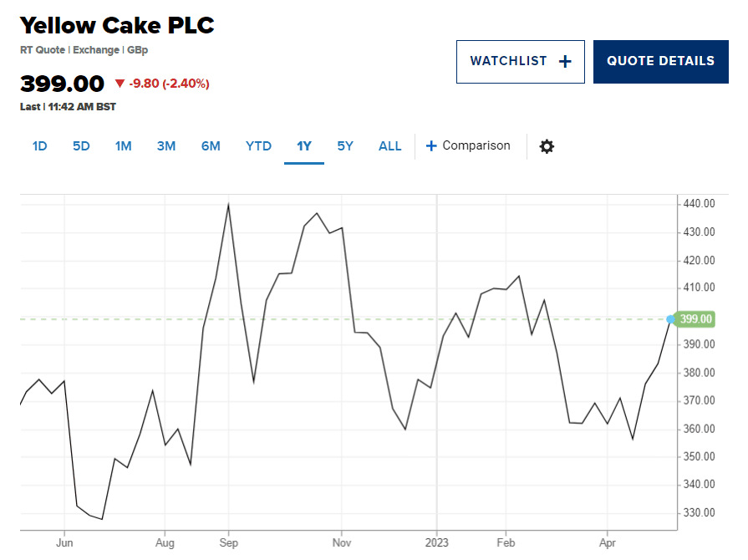The width and height of the screenshot is (748, 560).
Task: Add a Comparison to the chart
Action: (x=476, y=146)
